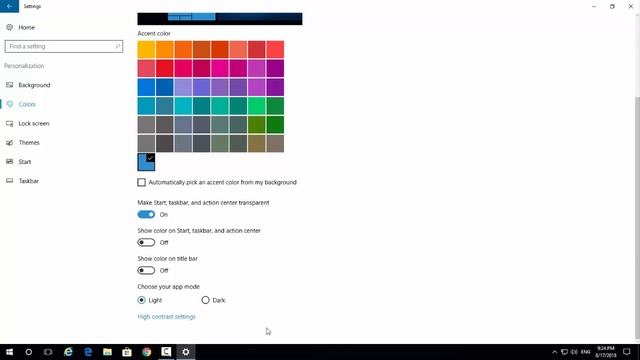The width and height of the screenshot is (640, 360).
Task: Choose the bright spring green accent swatch
Action: (x=257, y=106)
